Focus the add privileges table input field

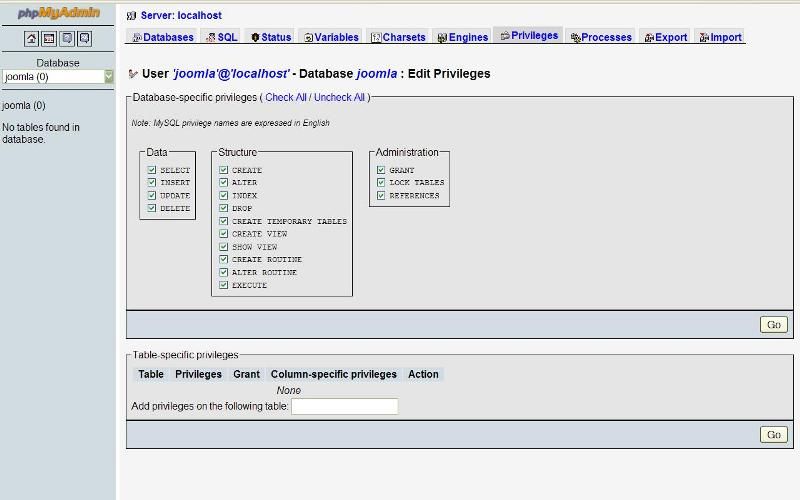point(344,406)
